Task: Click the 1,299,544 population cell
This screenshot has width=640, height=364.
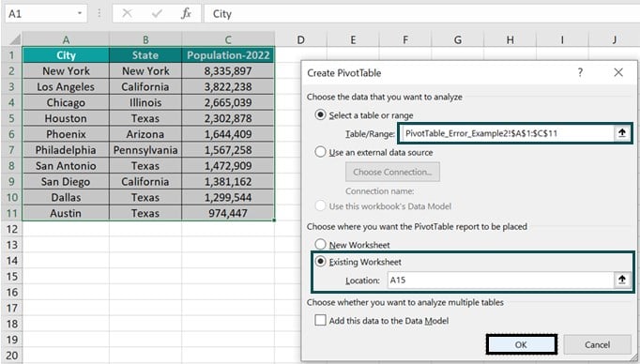Action: click(x=228, y=197)
